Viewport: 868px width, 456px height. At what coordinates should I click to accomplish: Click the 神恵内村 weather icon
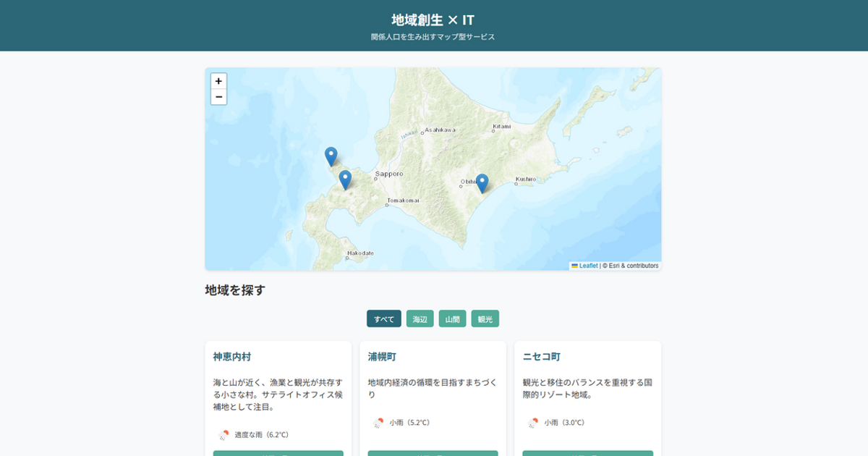pyautogui.click(x=224, y=435)
